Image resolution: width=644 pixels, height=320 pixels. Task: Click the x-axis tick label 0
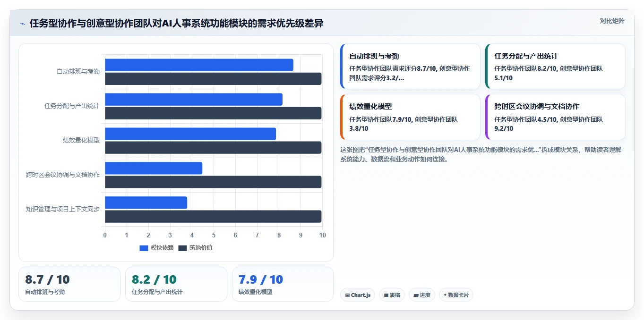coord(105,235)
